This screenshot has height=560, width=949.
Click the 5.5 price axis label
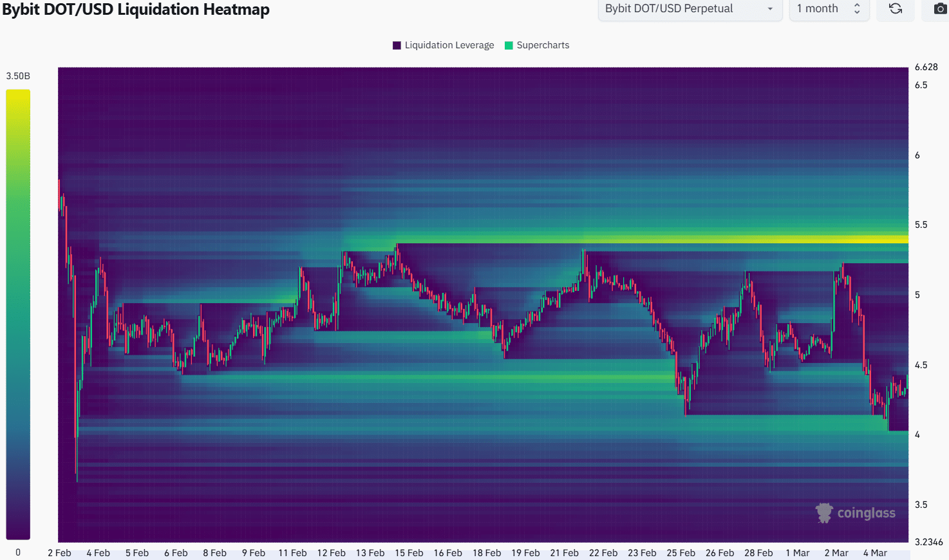(921, 225)
